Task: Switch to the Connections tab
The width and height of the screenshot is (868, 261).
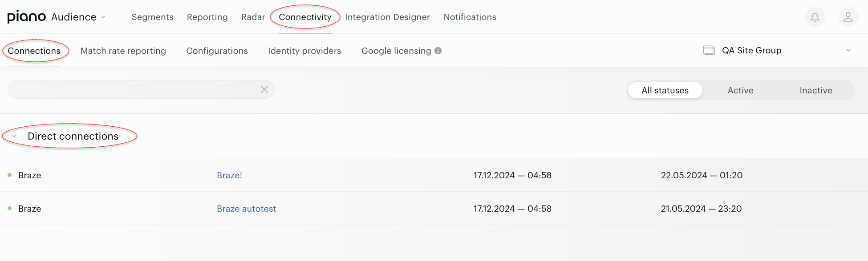Action: point(34,51)
